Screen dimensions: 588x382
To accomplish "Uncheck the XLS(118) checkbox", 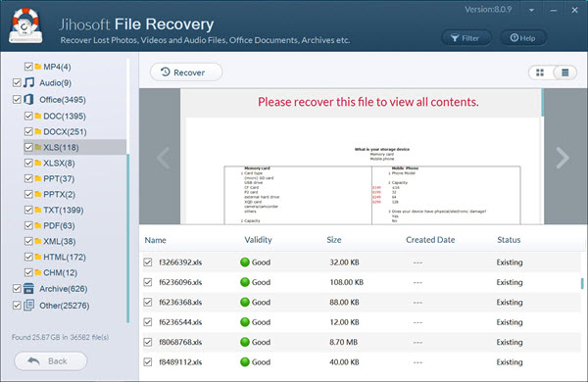I will click(28, 147).
